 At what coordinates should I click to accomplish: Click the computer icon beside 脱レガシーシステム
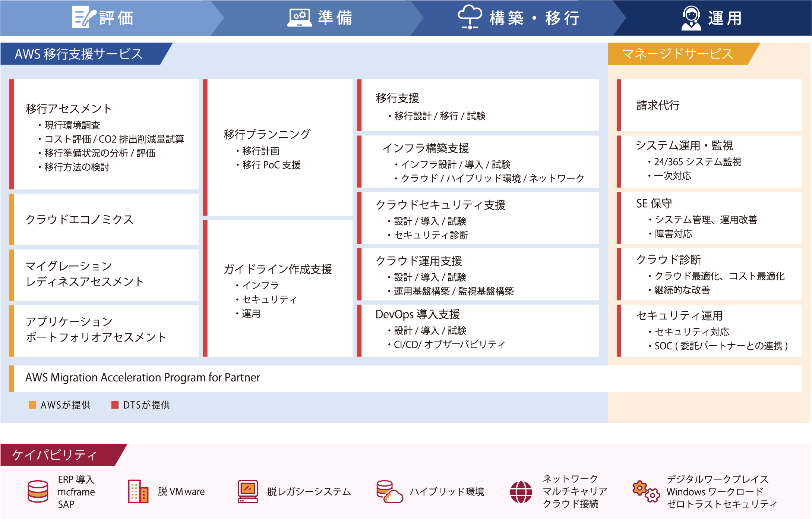point(248,491)
